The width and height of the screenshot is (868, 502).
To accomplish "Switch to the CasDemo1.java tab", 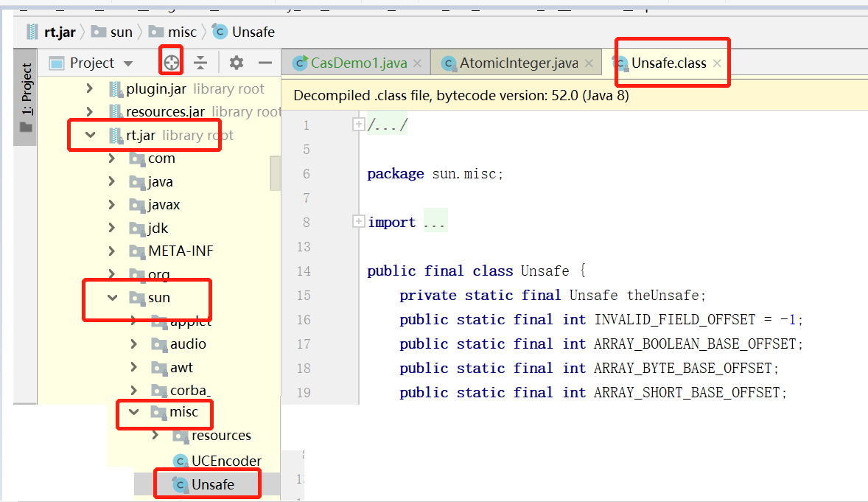I will (x=358, y=63).
